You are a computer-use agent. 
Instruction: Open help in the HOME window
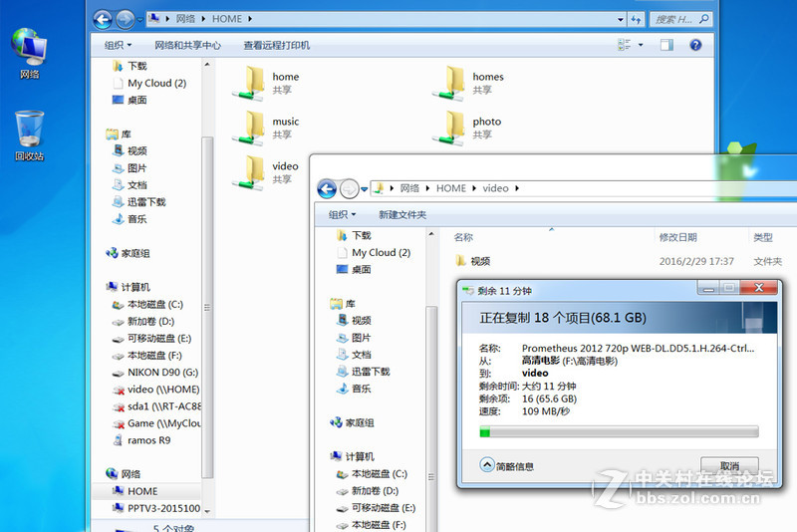[x=695, y=45]
